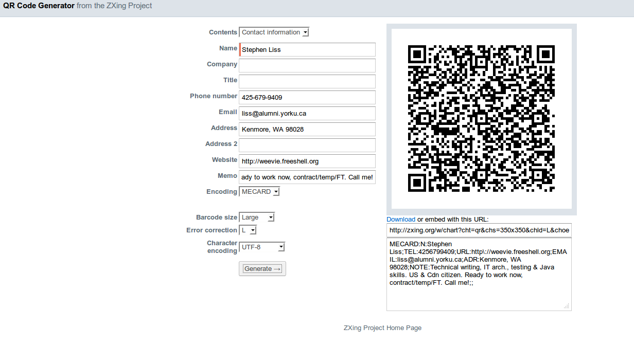Click the Generate button
This screenshot has width=634, height=364.
[x=262, y=268]
